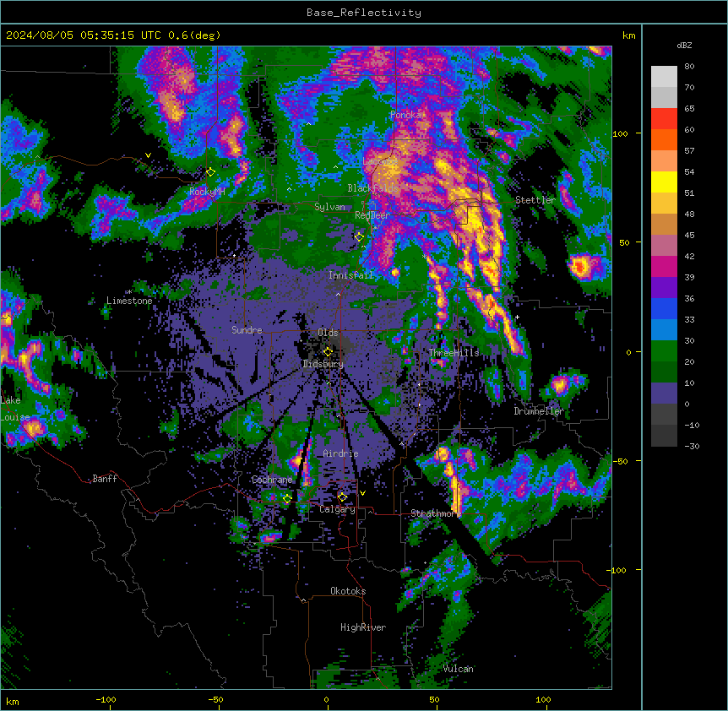Click the 100 tick label on right axis
This screenshot has width=728, height=711.
click(x=620, y=133)
